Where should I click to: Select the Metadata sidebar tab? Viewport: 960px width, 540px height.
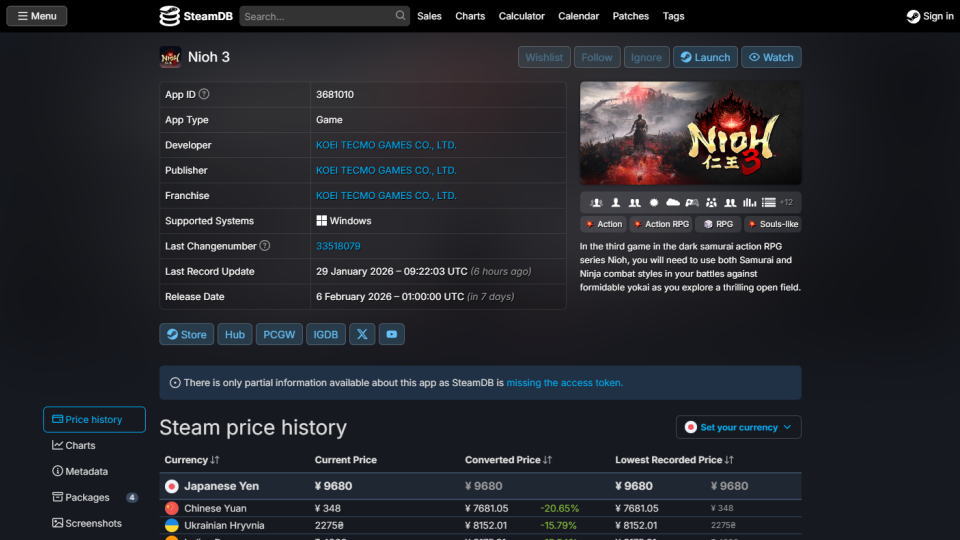pos(94,471)
